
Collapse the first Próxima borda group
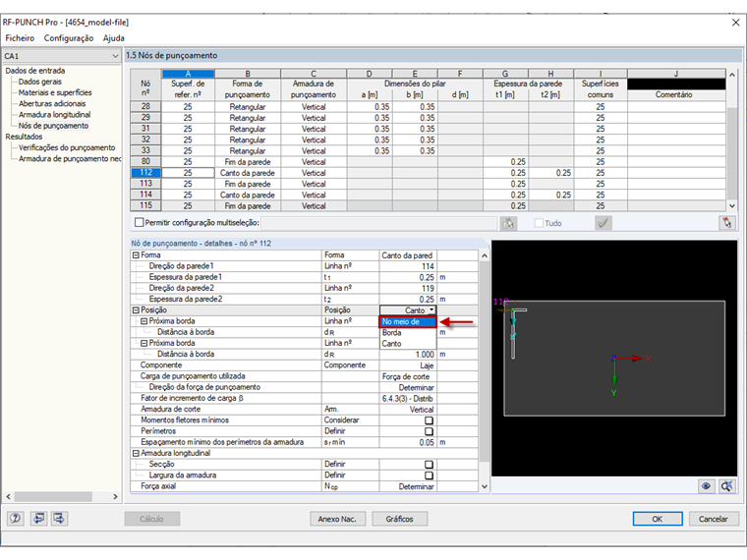pos(144,321)
